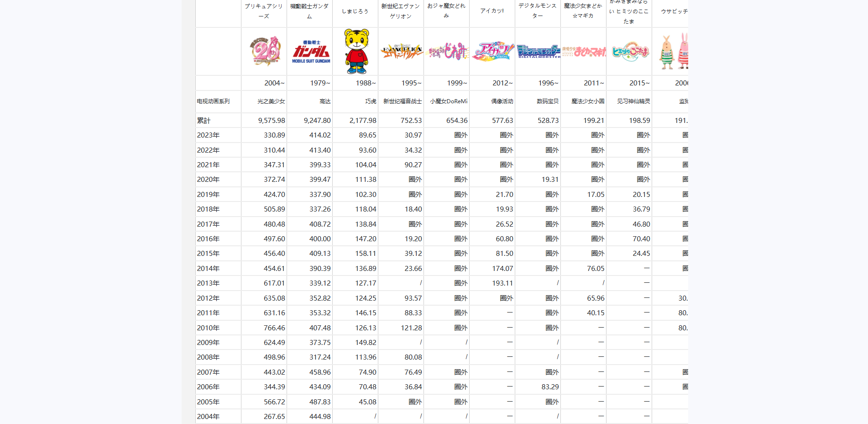
Task: Select the 2011~ start year cell
Action: 594,83
